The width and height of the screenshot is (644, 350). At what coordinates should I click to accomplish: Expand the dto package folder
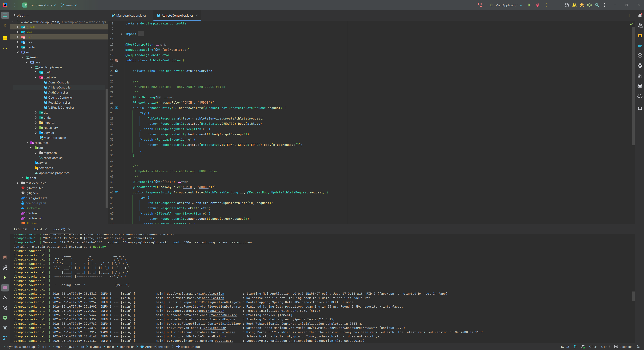click(36, 113)
